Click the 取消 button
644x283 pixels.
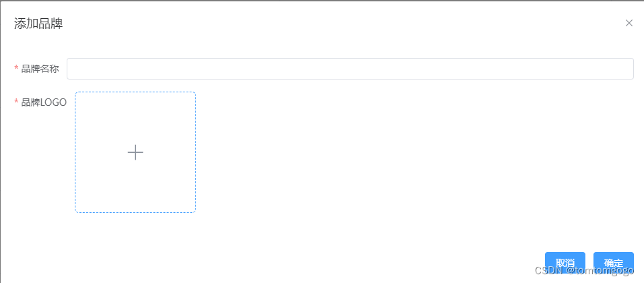(565, 263)
